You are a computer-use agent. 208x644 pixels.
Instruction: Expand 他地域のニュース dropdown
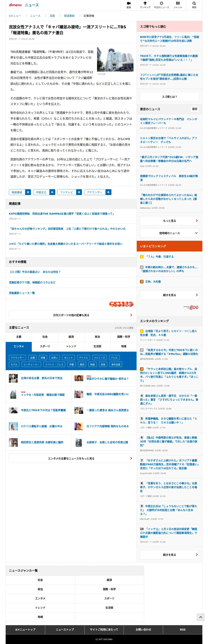(x=170, y=233)
